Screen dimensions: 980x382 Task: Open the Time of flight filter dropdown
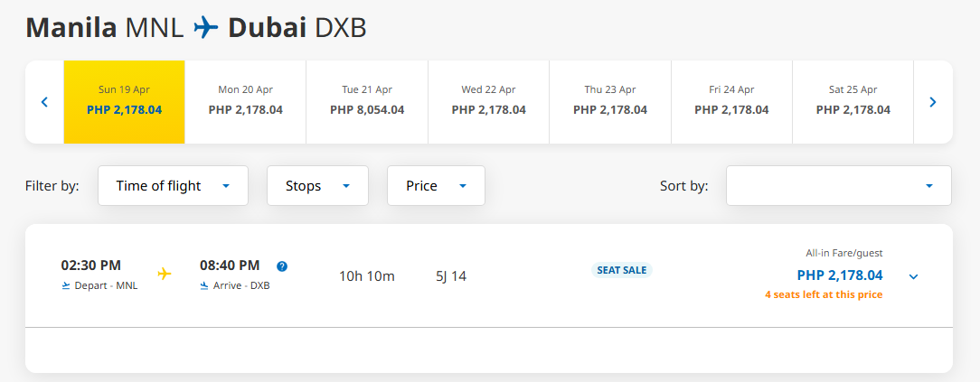(x=173, y=185)
